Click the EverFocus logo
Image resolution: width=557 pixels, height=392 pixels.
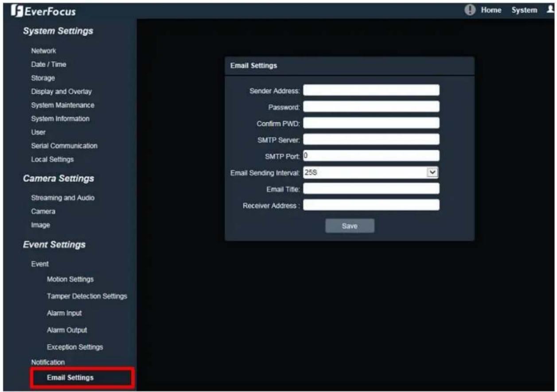tap(46, 11)
